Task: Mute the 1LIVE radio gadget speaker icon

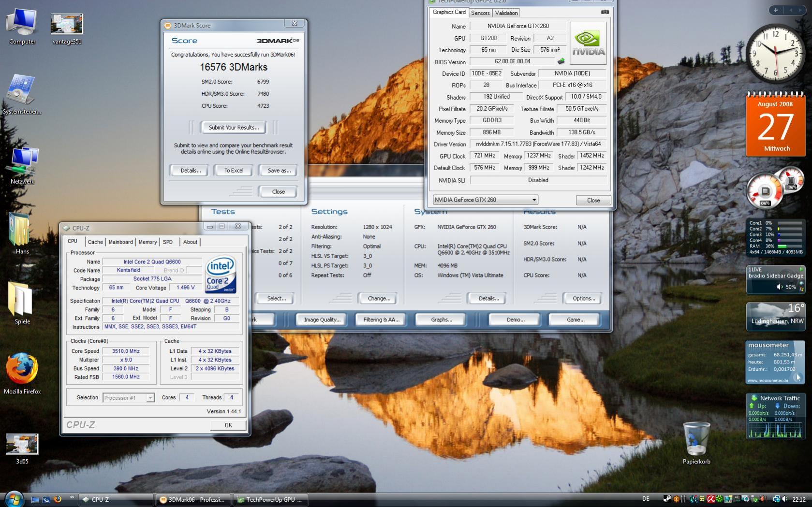Action: tap(780, 287)
